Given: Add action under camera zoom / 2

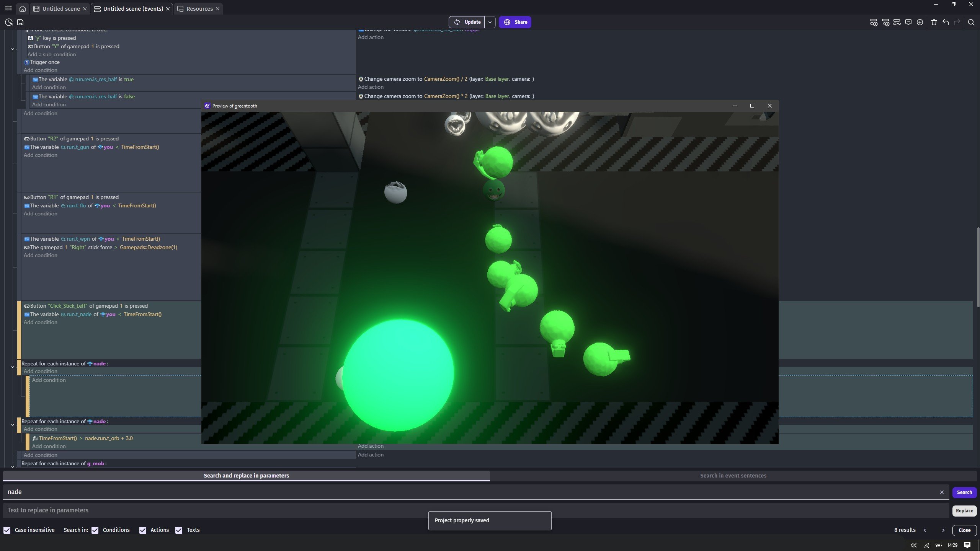Looking at the screenshot, I should 371,87.
